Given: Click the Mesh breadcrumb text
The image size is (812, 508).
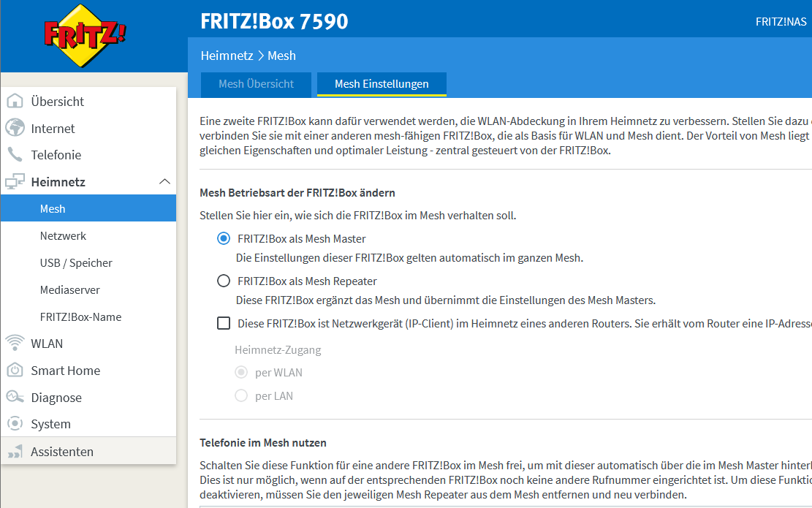Looking at the screenshot, I should click(281, 56).
